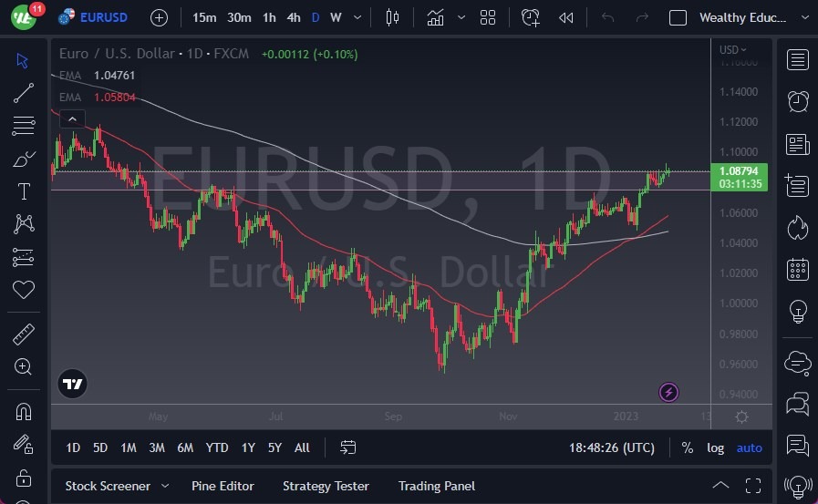Screen dimensions: 818x504
Task: Expand the Stock Screener dropdown chevron
Action: pyautogui.click(x=165, y=486)
